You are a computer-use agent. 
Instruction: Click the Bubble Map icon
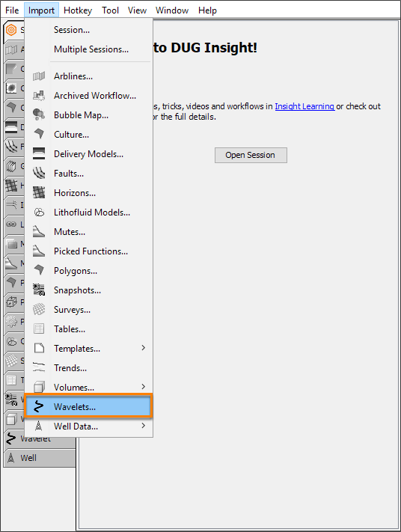tap(39, 114)
